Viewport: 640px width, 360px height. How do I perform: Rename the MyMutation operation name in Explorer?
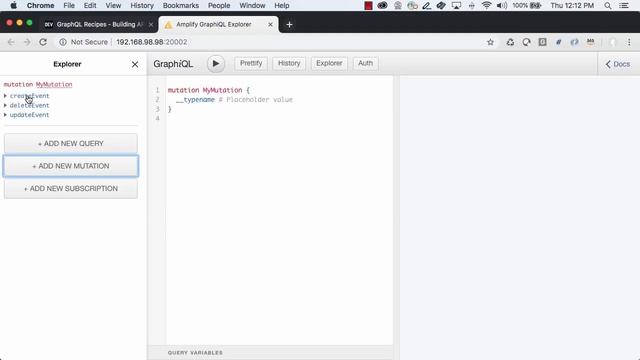pyautogui.click(x=54, y=84)
